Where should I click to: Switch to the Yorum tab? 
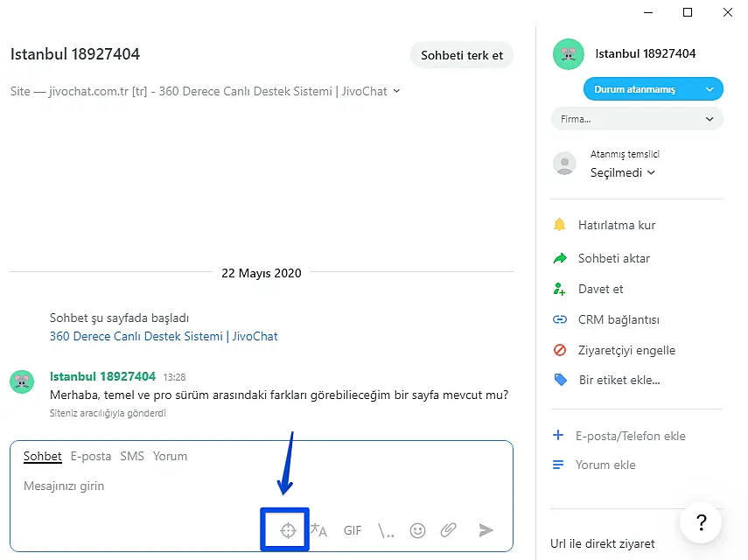pyautogui.click(x=170, y=456)
